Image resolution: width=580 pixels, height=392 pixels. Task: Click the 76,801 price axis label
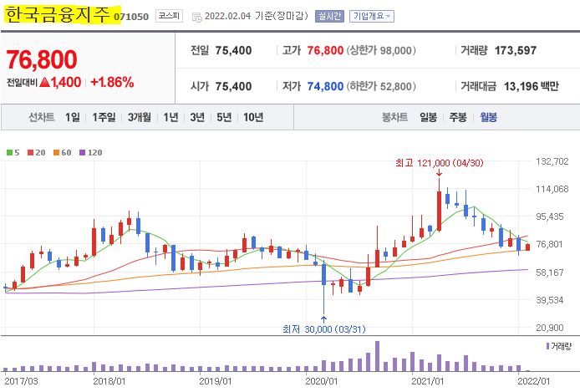549,244
